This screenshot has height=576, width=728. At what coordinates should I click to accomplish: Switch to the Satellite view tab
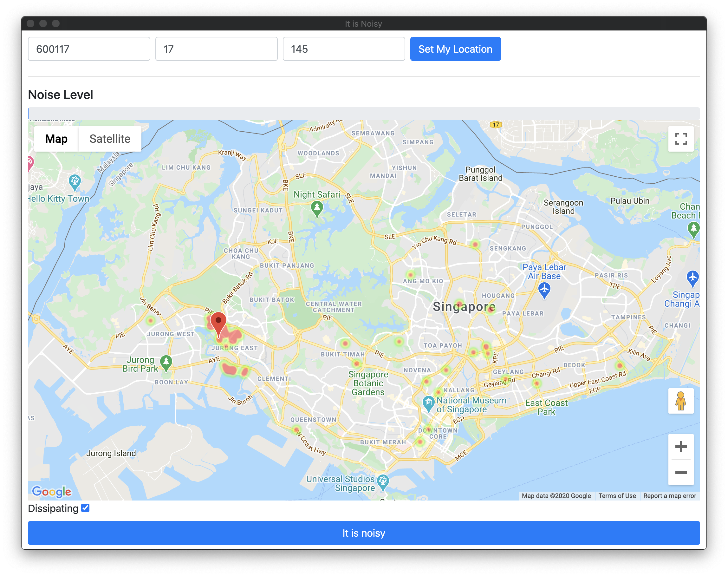pyautogui.click(x=110, y=139)
